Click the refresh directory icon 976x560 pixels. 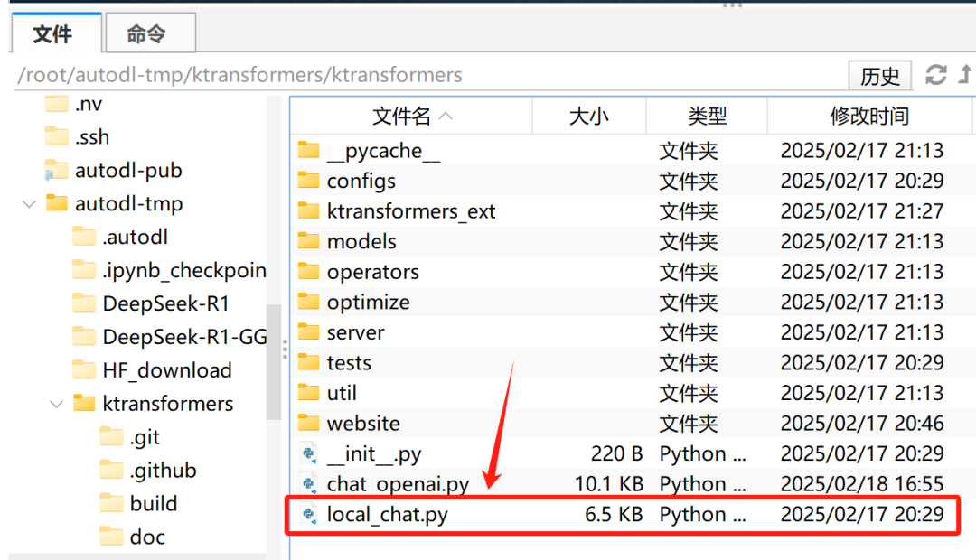pos(936,75)
